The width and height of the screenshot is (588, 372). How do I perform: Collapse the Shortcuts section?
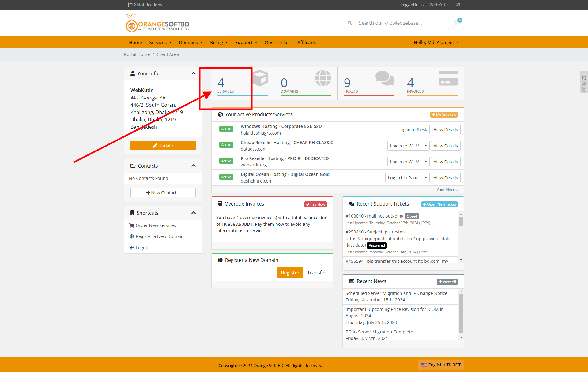194,213
